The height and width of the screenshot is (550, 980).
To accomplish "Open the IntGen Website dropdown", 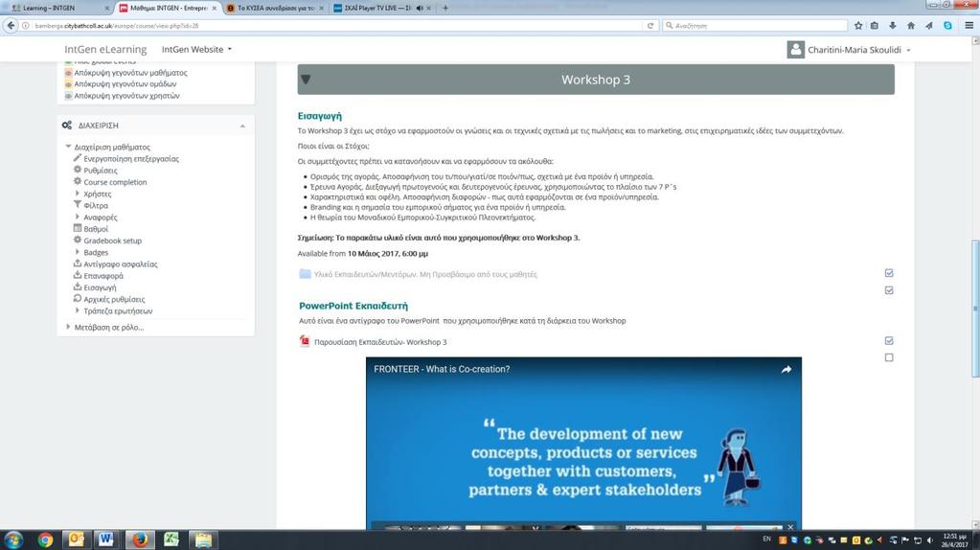I will point(197,50).
